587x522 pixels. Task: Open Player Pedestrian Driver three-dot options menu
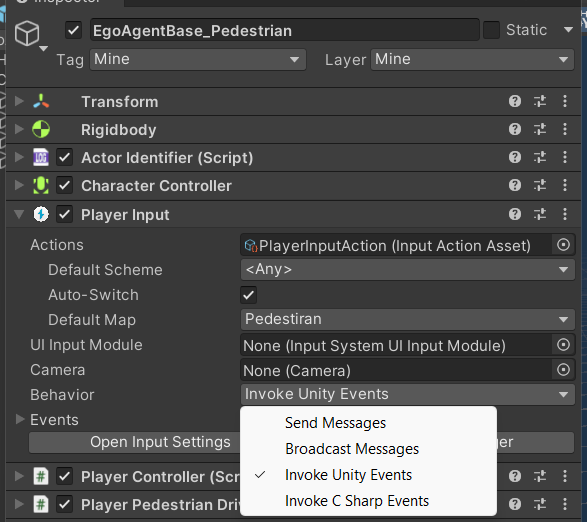pos(565,504)
